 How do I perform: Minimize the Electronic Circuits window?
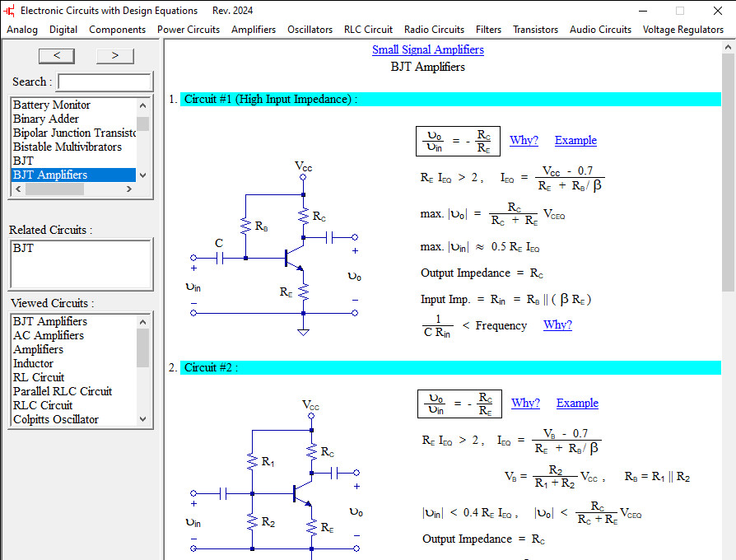coord(643,11)
